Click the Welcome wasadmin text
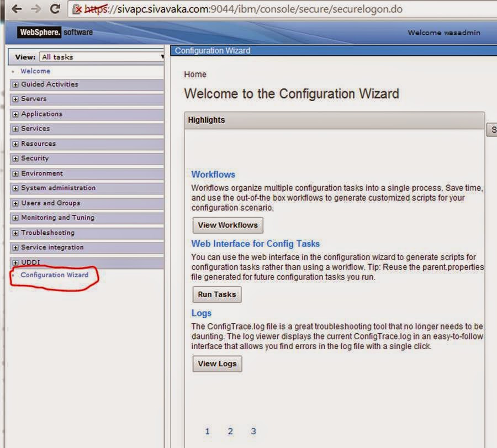497x448 pixels. [444, 33]
